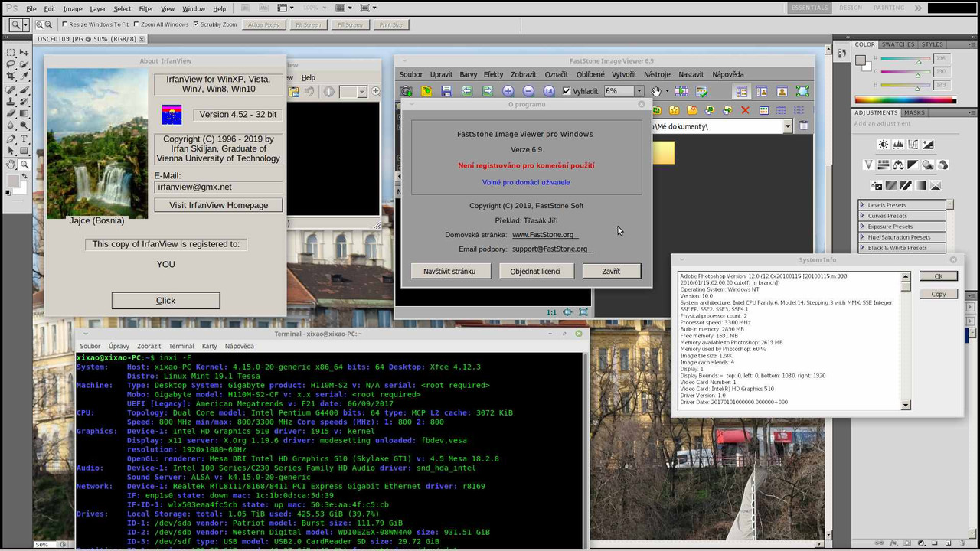Open FastStone Efekty menu
The width and height of the screenshot is (980, 551).
click(x=494, y=74)
